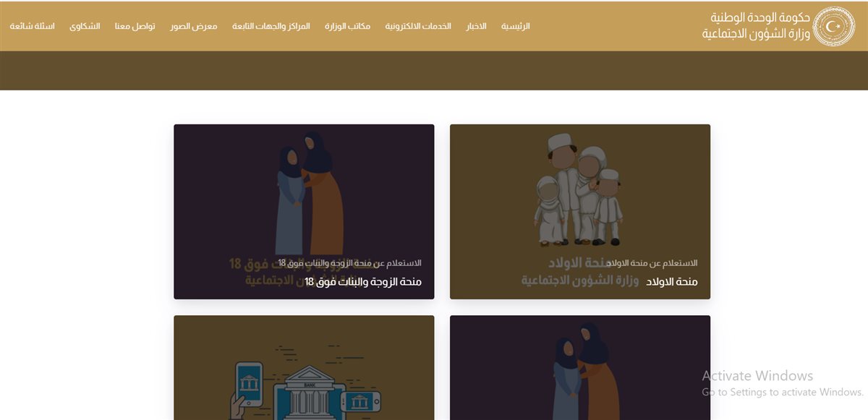Open the bottom-right women illustration card
The image size is (868, 420).
(580, 367)
